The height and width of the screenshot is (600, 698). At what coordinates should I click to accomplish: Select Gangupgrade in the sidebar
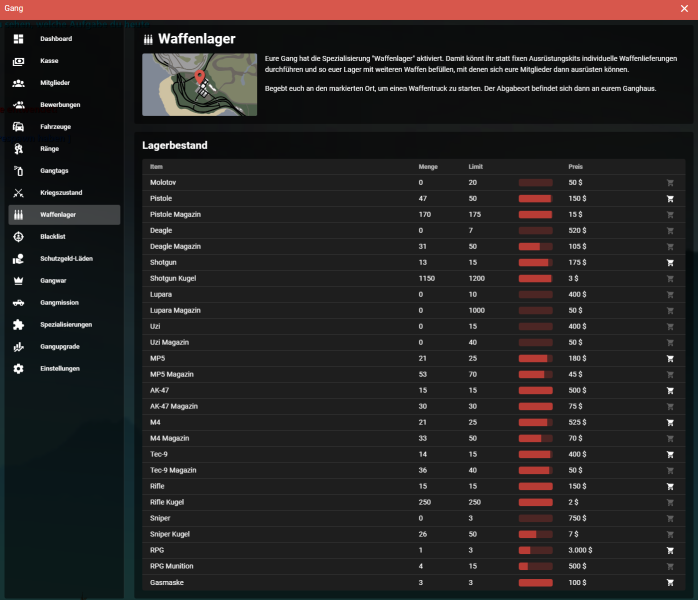(59, 347)
